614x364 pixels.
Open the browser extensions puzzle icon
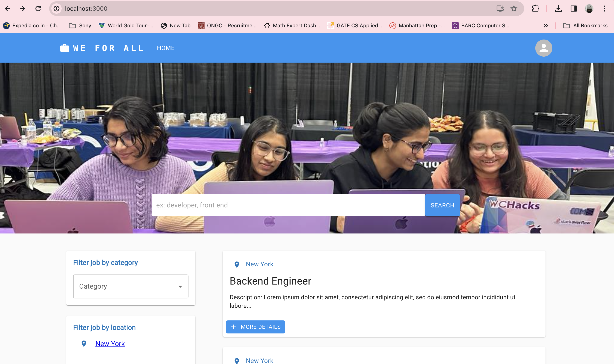pos(535,9)
